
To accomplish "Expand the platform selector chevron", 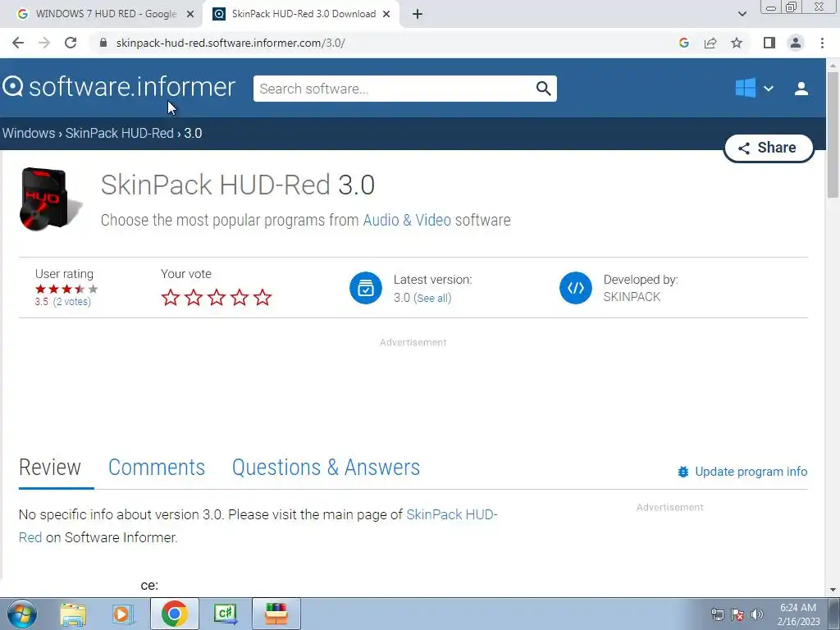I will 768,89.
